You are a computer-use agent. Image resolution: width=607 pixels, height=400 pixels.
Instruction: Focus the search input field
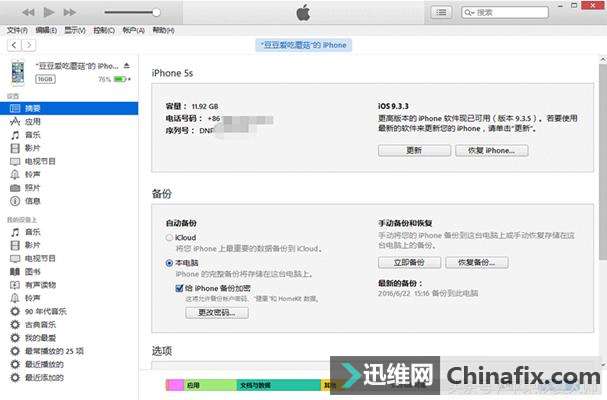(x=505, y=12)
